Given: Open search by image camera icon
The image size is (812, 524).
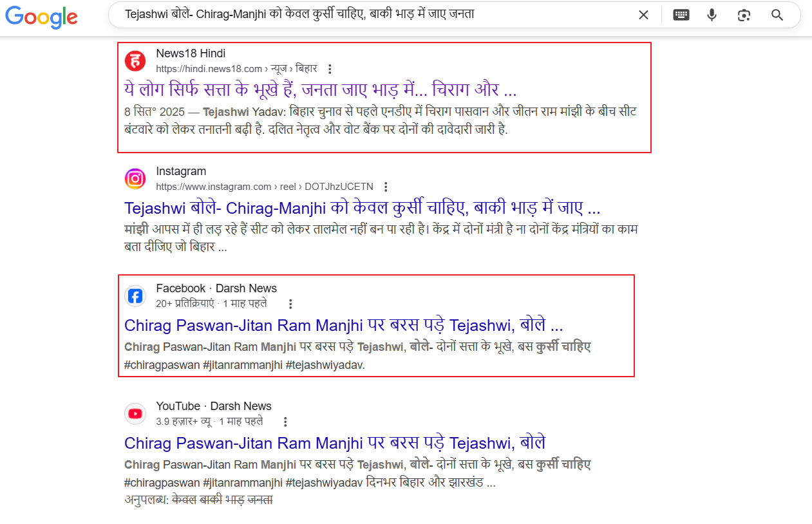Looking at the screenshot, I should (x=744, y=15).
